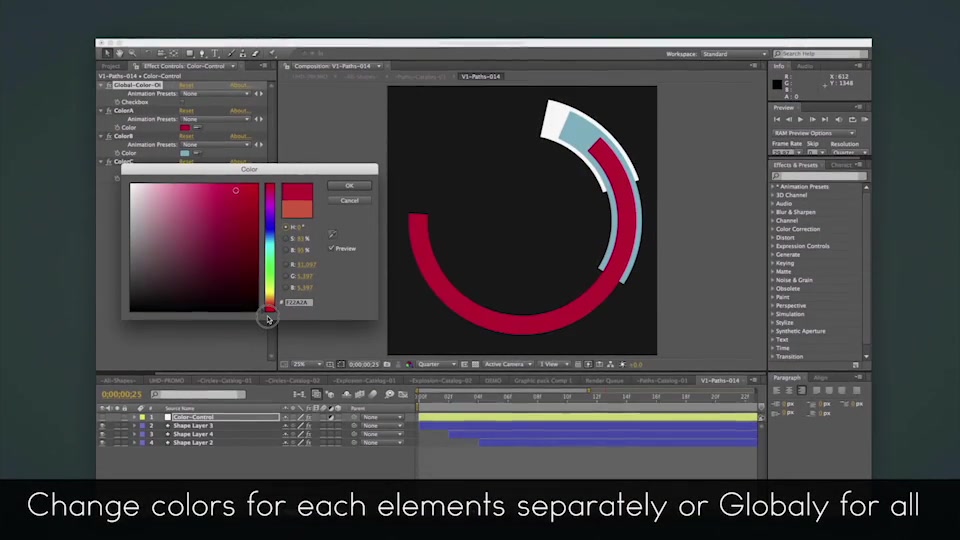Toggle the transparency grid in viewer
This screenshot has height=540, width=960.
pos(475,364)
